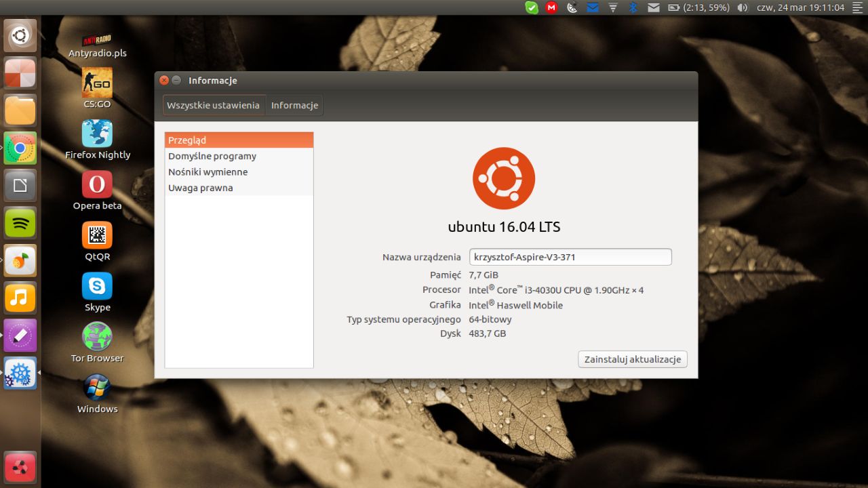Open the yellow music note launcher app
The image size is (868, 488).
click(x=20, y=298)
